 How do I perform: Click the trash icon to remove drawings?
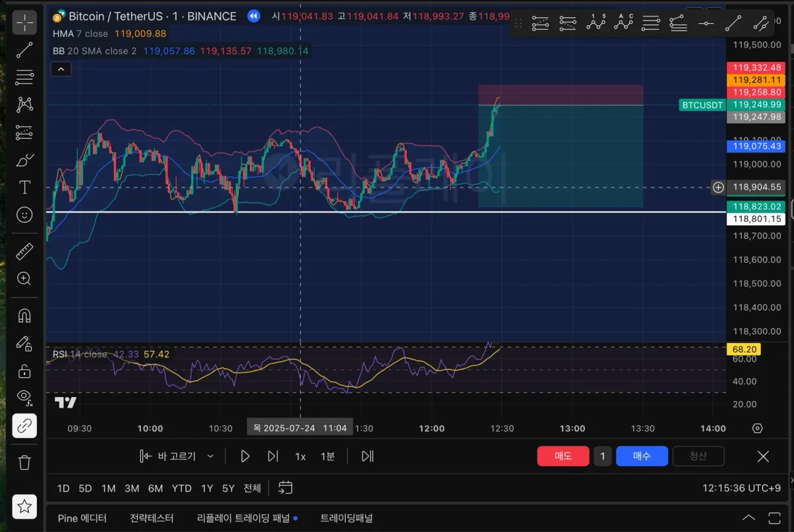coord(24,462)
